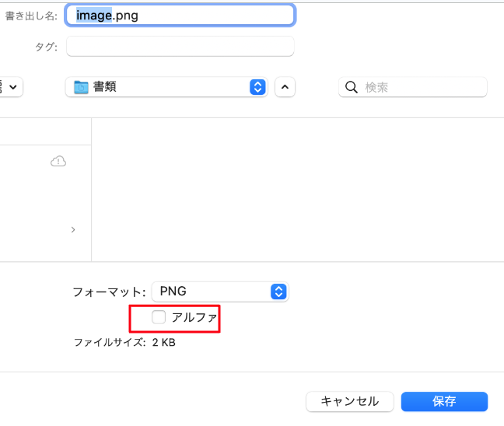Open the 書類 location popup menu
The image size is (504, 426).
[166, 87]
